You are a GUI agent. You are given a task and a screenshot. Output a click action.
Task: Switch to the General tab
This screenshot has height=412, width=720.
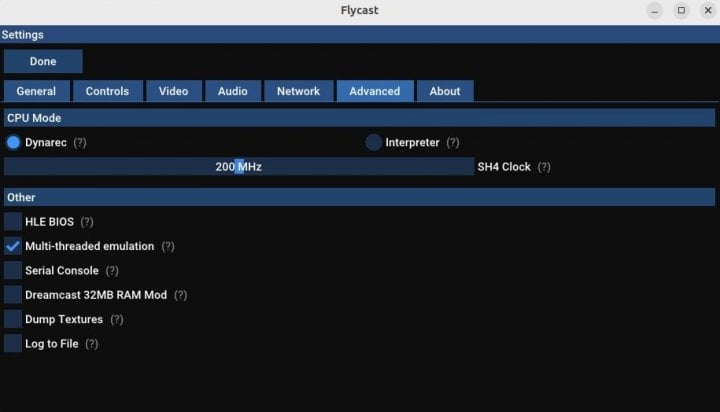coord(36,91)
